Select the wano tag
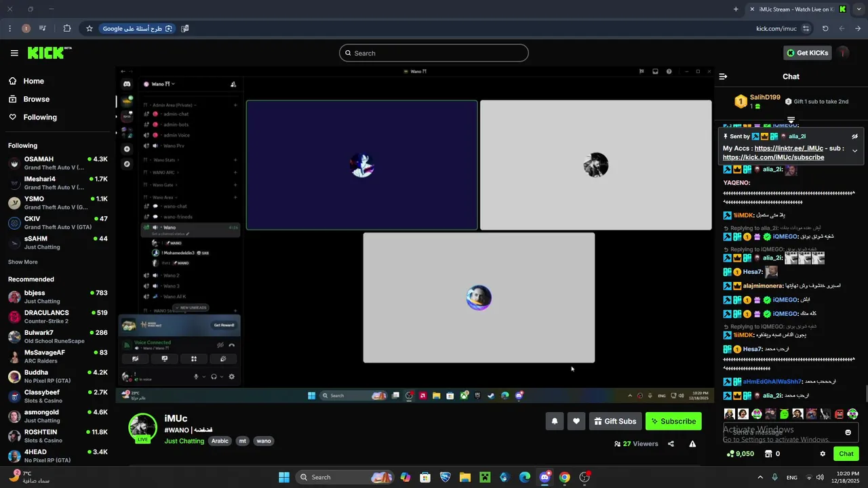Viewport: 868px width, 488px height. pos(264,441)
